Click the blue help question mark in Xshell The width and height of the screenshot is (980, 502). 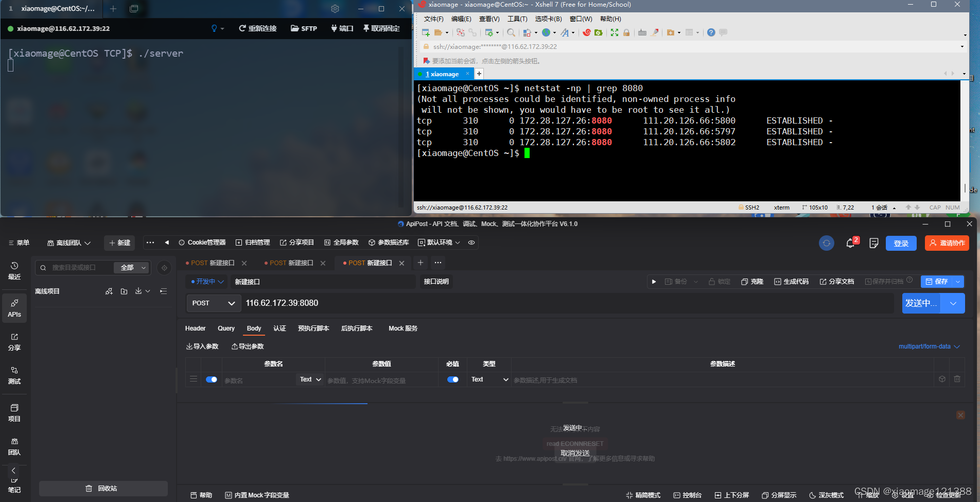[x=711, y=32]
